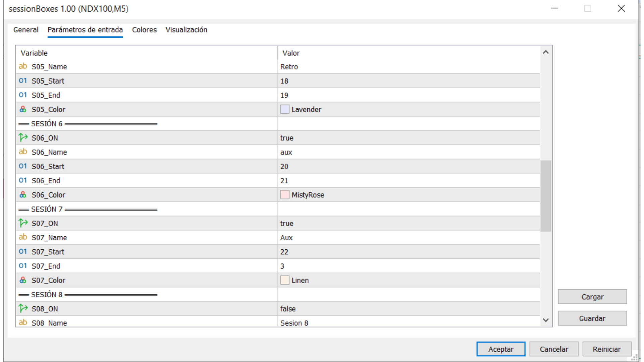Click the boolean arrow icon beside S08_ON
This screenshot has width=644, height=362.
23,308
